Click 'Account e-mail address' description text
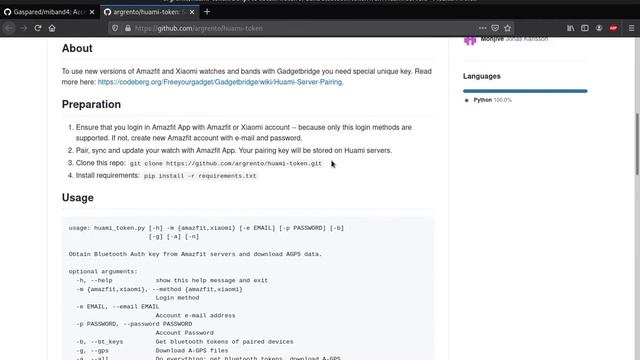Image resolution: width=640 pixels, height=360 pixels. (195, 316)
